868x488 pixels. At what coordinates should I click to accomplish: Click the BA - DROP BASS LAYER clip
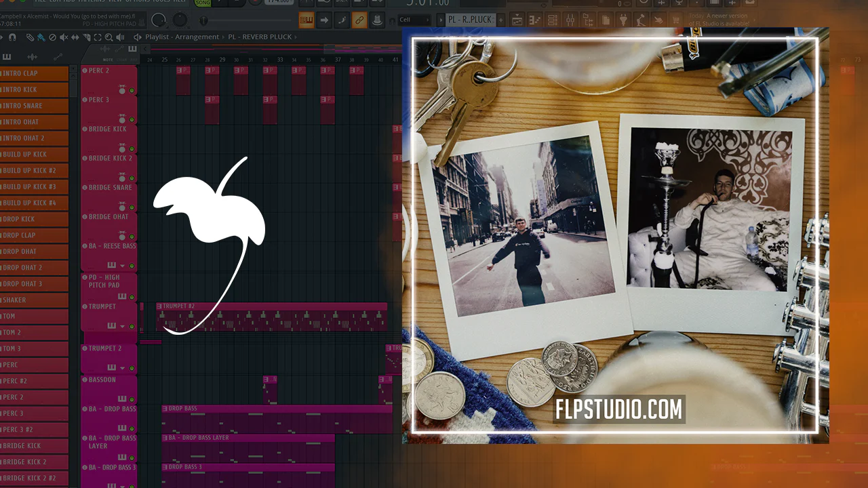[248, 449]
